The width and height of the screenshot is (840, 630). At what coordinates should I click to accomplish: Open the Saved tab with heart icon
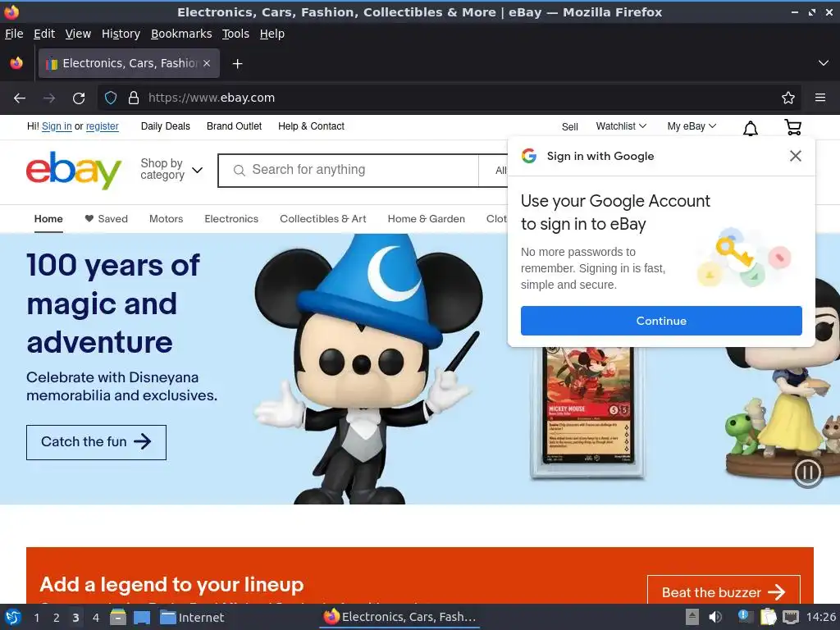coord(106,218)
